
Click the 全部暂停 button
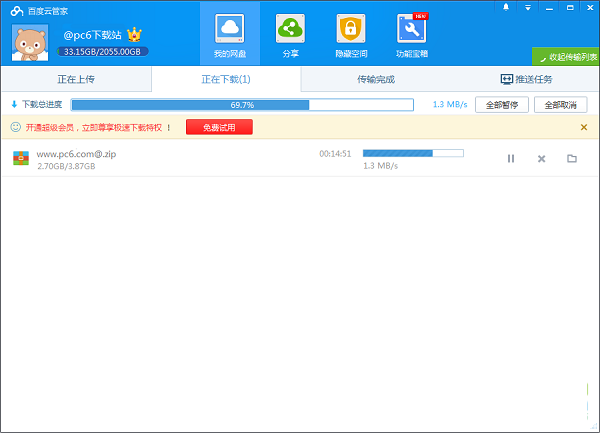point(502,105)
